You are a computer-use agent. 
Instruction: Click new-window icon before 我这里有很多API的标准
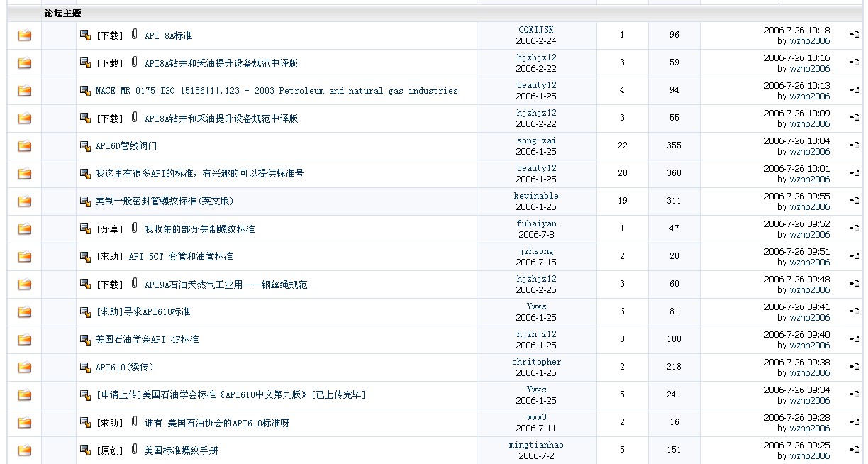pos(85,174)
